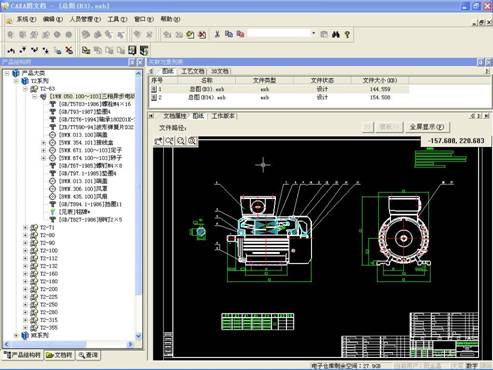Switch to the 工艺文档 tab
The image size is (493, 370).
click(x=193, y=71)
